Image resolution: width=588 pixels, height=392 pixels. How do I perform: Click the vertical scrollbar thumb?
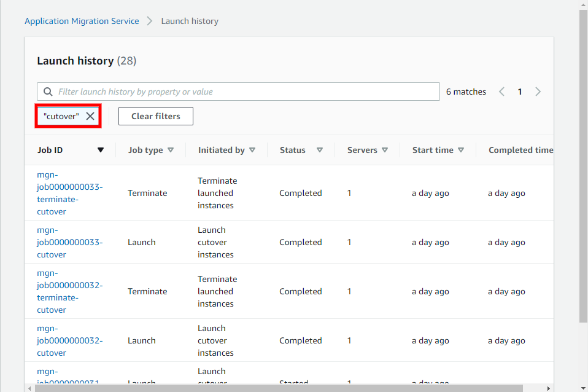click(x=583, y=165)
